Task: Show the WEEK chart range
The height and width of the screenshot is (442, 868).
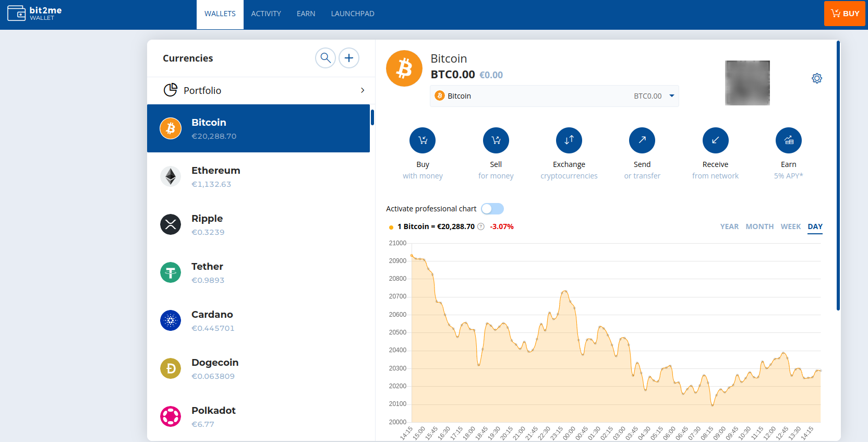Action: coord(791,226)
